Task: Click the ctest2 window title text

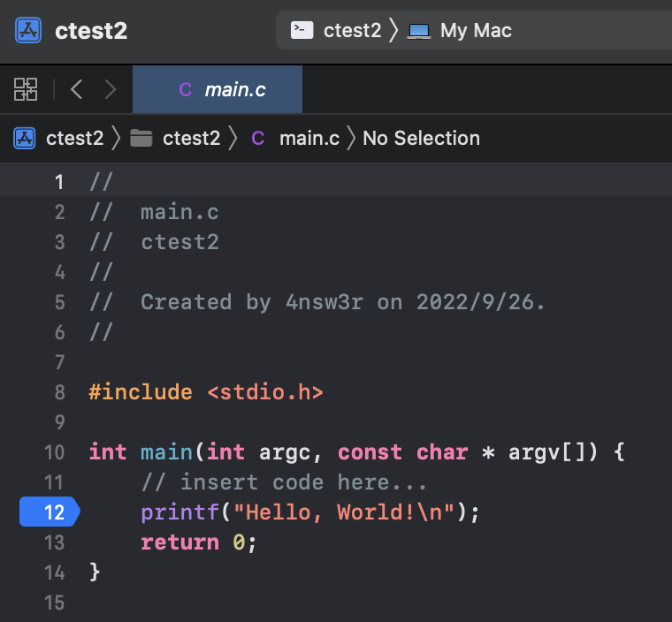Action: pyautogui.click(x=91, y=31)
